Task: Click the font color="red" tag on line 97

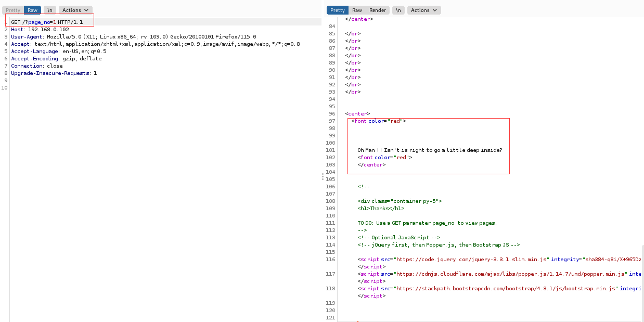Action: [x=378, y=121]
